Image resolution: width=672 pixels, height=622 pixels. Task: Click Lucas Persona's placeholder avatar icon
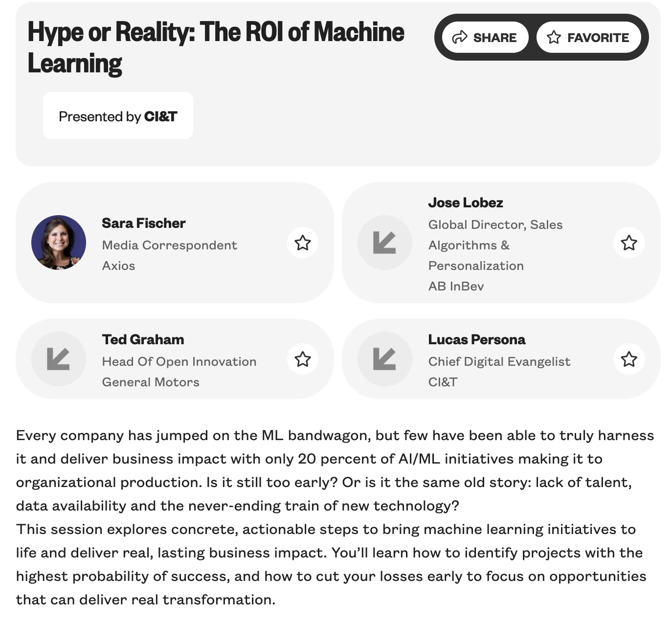click(x=385, y=359)
